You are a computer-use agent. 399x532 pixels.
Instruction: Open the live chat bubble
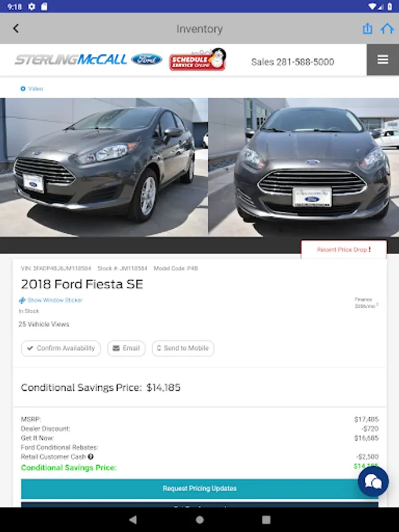373,482
